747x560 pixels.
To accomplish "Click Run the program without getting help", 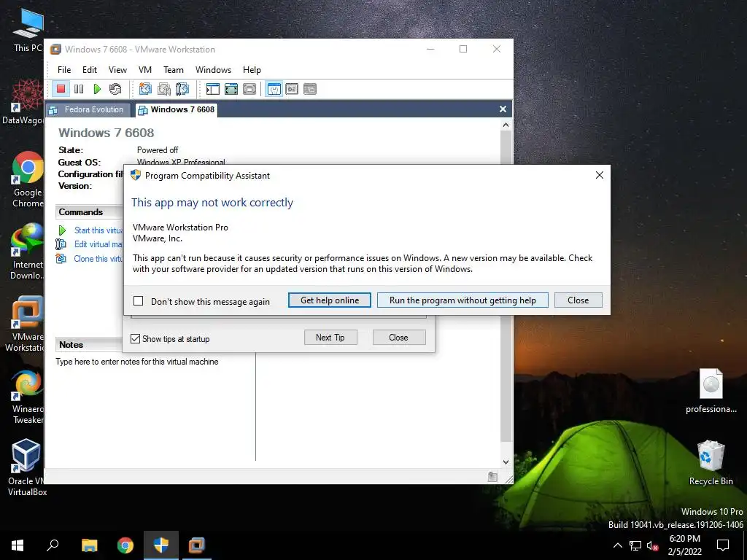I will [x=462, y=300].
